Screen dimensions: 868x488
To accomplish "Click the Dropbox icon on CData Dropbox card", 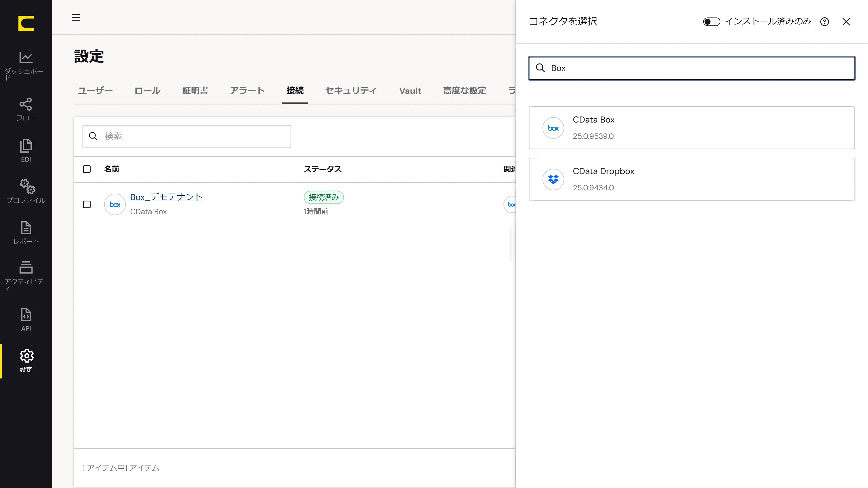I will pos(553,179).
